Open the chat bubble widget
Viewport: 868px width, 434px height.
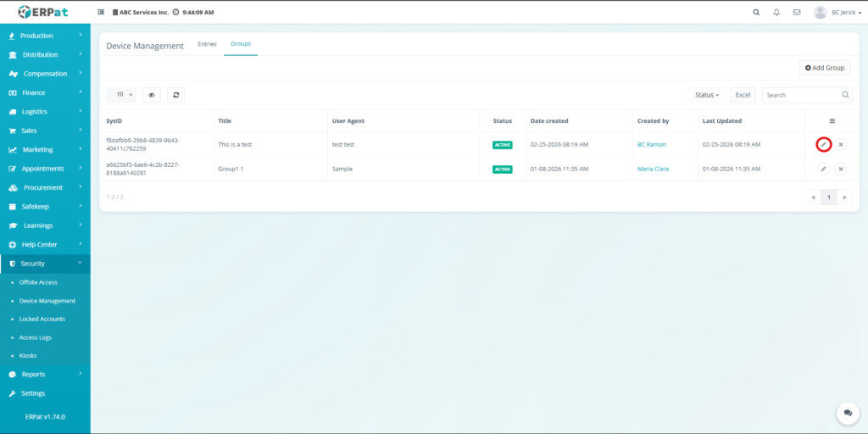tap(847, 413)
